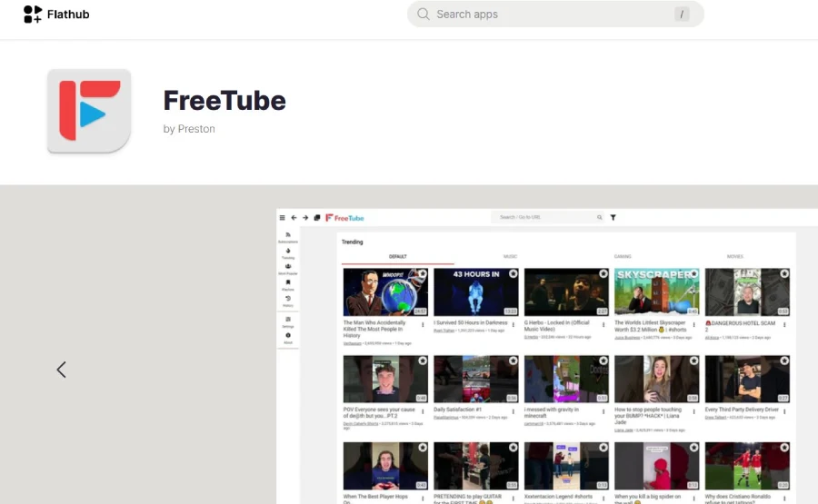Open options menu for 'Daily Satisfaction #1'
Image resolution: width=818 pixels, height=504 pixels.
click(x=514, y=411)
